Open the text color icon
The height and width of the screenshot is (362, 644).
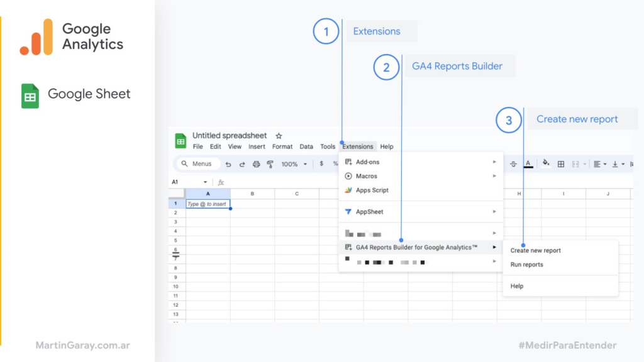pos(528,164)
